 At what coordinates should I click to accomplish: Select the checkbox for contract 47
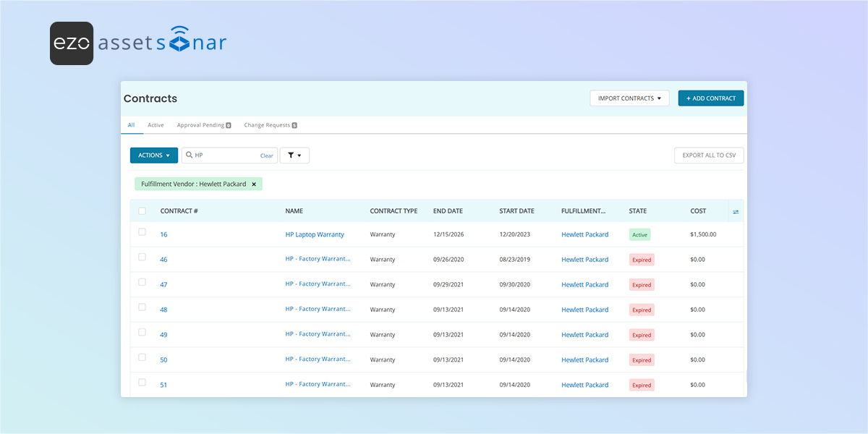click(142, 282)
